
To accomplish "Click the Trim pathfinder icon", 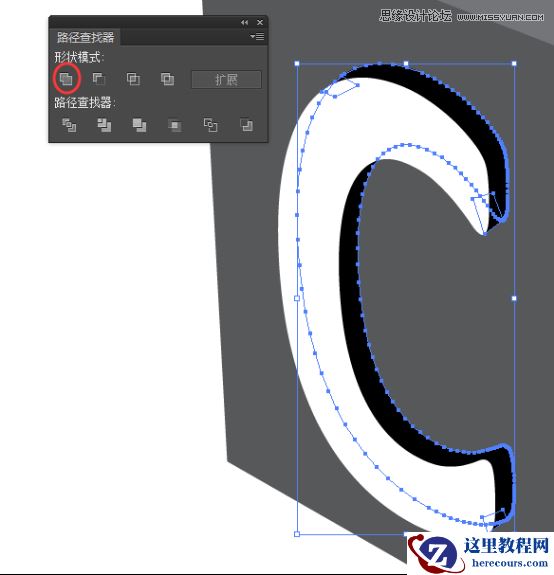I will coord(104,125).
